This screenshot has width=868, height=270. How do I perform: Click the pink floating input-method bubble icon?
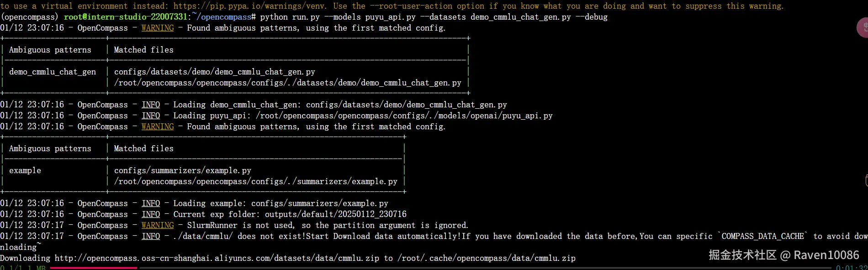(x=863, y=28)
